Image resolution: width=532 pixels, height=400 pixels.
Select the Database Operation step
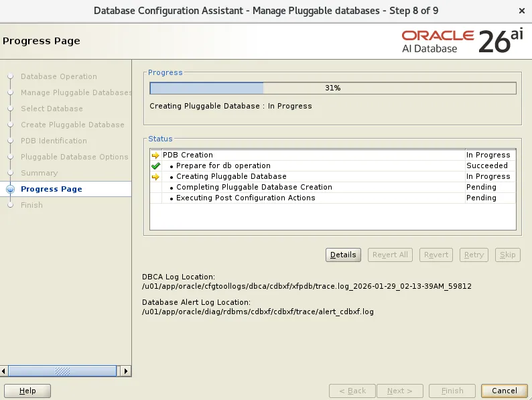pyautogui.click(x=59, y=76)
